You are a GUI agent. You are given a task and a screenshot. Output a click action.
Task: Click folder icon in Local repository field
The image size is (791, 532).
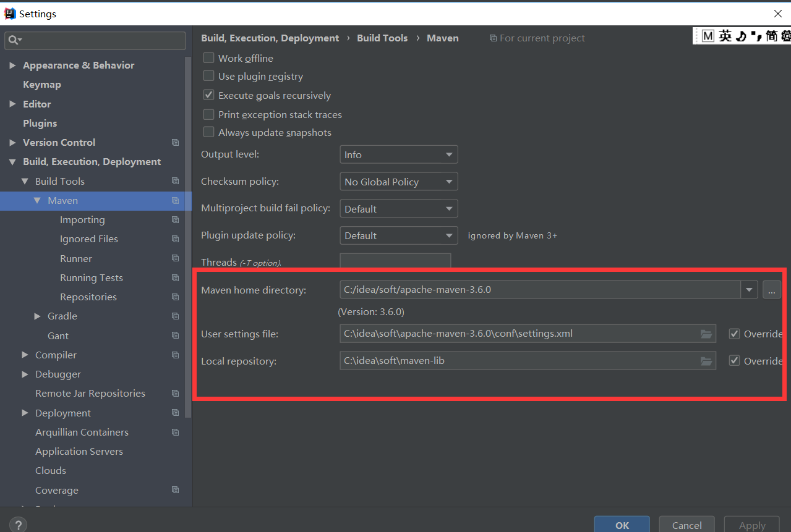(706, 361)
